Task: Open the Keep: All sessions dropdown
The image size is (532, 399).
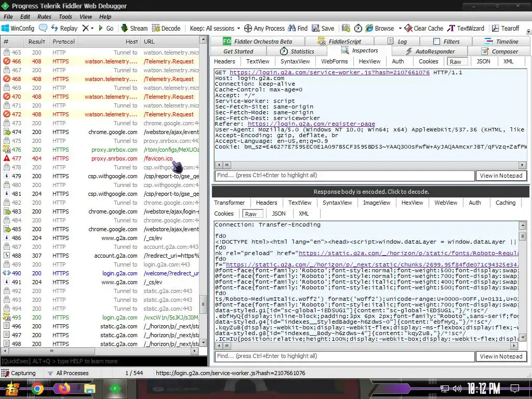Action: click(215, 28)
